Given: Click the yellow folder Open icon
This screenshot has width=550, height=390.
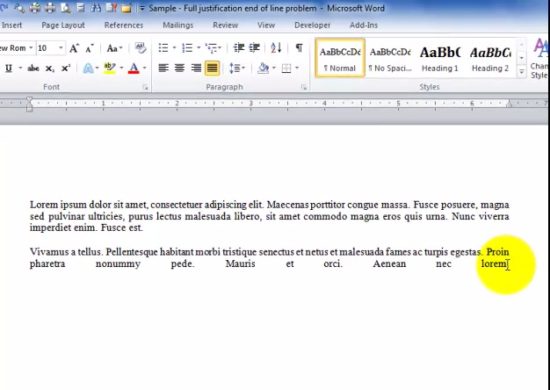Looking at the screenshot, I should (x=126, y=8).
